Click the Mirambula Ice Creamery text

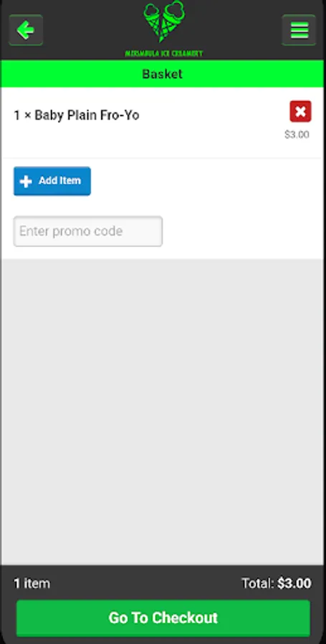[163, 54]
